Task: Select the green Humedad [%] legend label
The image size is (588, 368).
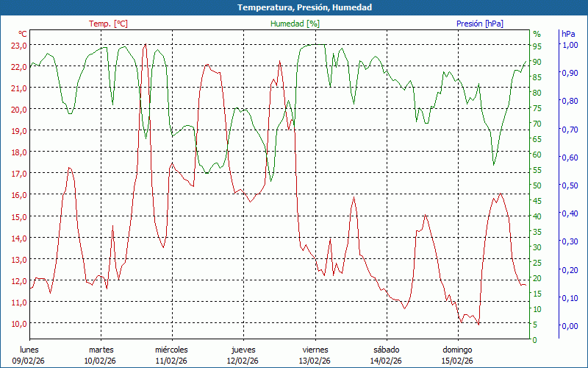Action: pyautogui.click(x=295, y=24)
